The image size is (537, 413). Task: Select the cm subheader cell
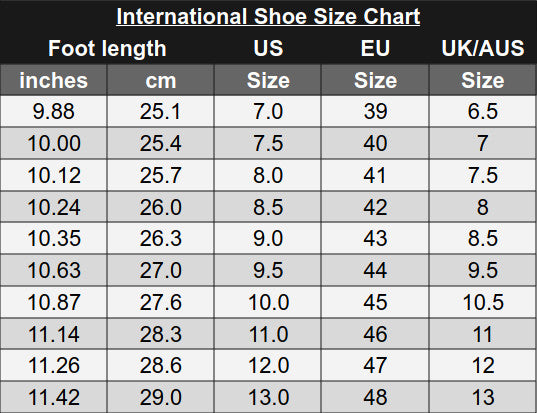(161, 80)
